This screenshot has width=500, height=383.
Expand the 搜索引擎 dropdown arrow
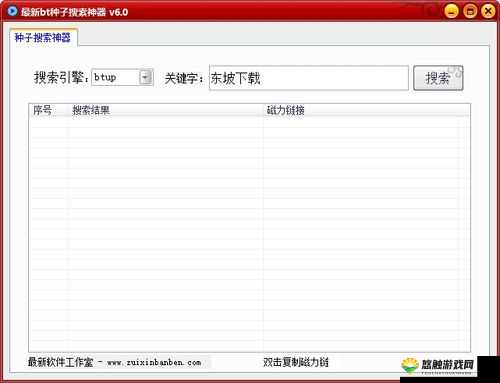tap(146, 77)
